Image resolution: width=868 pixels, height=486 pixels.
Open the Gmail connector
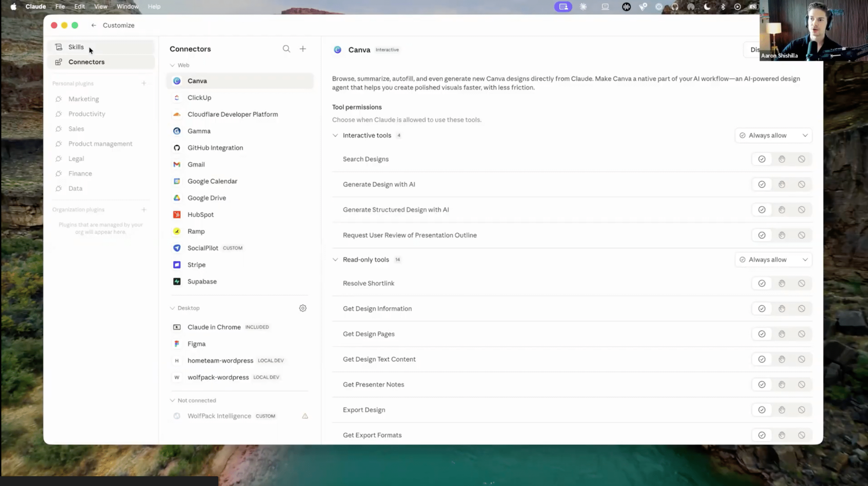tap(240, 165)
